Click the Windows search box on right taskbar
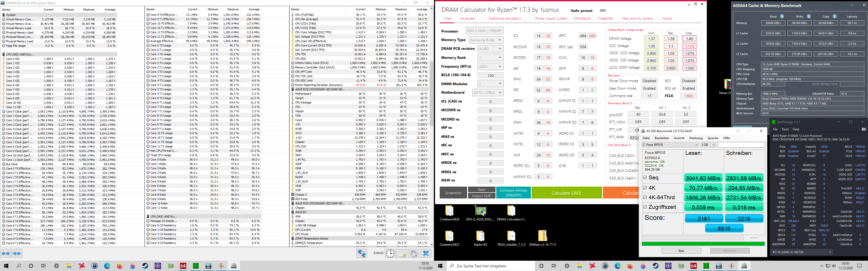868x271 pixels. tap(491, 266)
